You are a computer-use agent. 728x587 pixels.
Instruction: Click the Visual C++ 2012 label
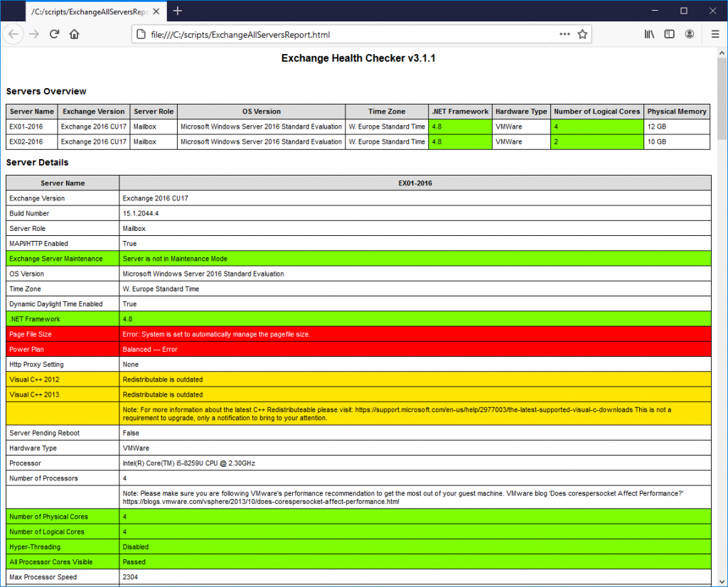[x=34, y=379]
